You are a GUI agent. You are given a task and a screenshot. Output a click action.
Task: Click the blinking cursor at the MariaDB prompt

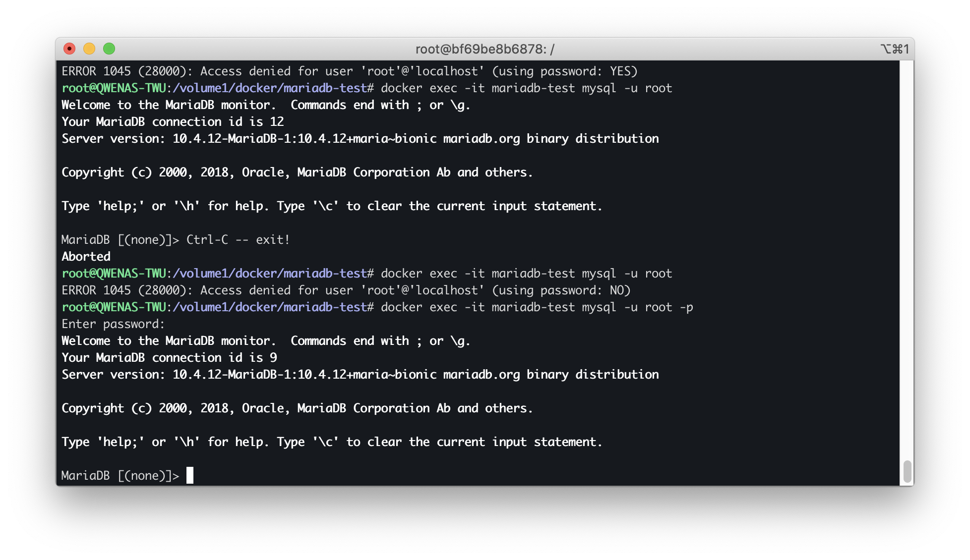tap(190, 475)
